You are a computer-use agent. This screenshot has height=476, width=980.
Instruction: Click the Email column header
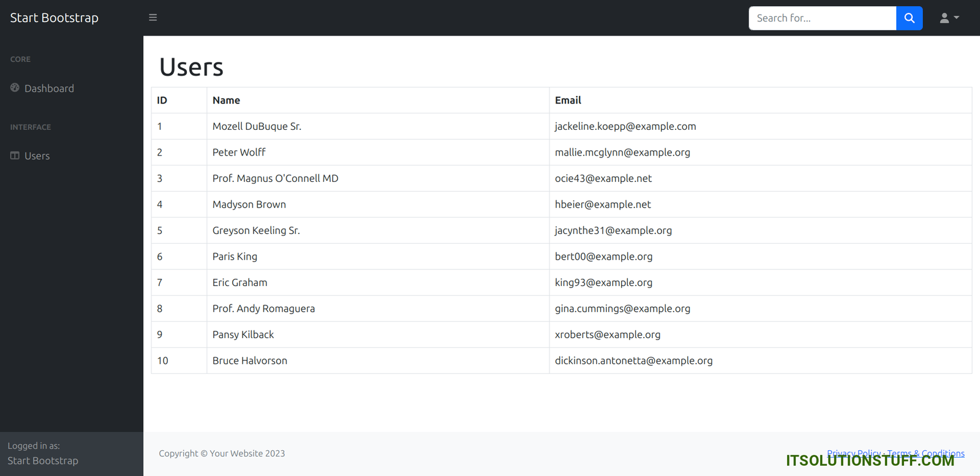(x=568, y=100)
